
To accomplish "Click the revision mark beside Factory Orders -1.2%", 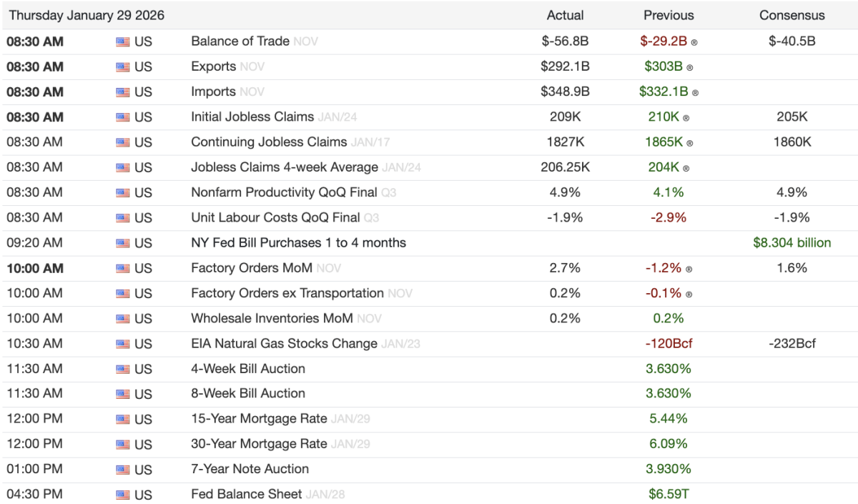I will point(689,270).
